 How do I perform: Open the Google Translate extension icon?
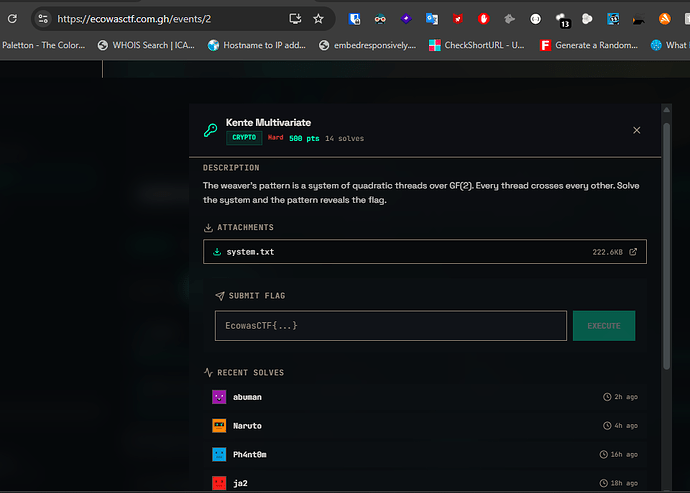(432, 19)
